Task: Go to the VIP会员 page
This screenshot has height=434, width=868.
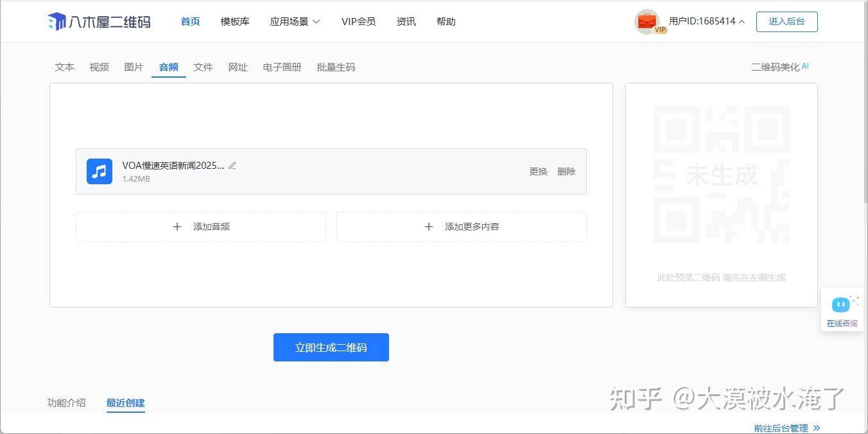Action: (358, 22)
